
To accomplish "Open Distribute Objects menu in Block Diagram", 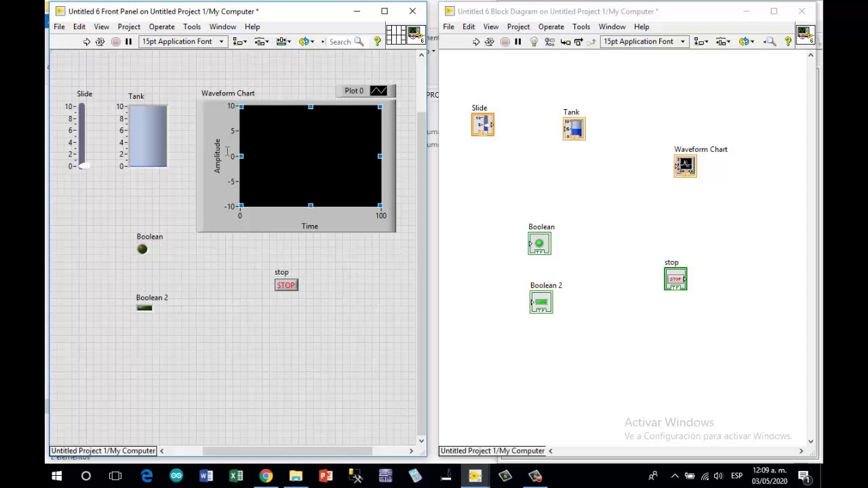I will [724, 42].
